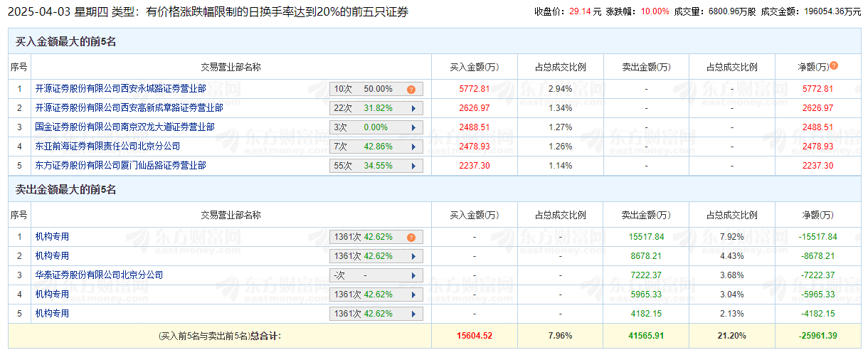This screenshot has height=355, width=868.
Task: Click 10次 50.00% statistics box
Action: click(376, 90)
